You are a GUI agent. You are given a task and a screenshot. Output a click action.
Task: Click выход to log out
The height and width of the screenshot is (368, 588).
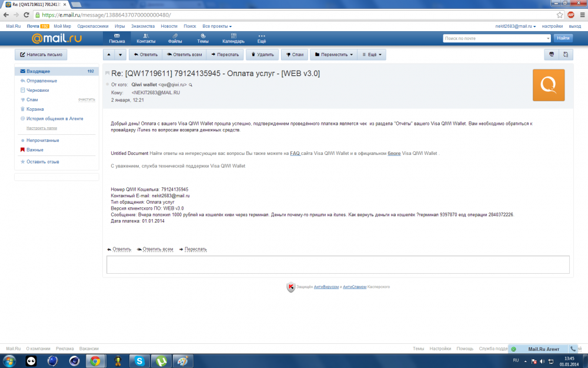(x=574, y=26)
